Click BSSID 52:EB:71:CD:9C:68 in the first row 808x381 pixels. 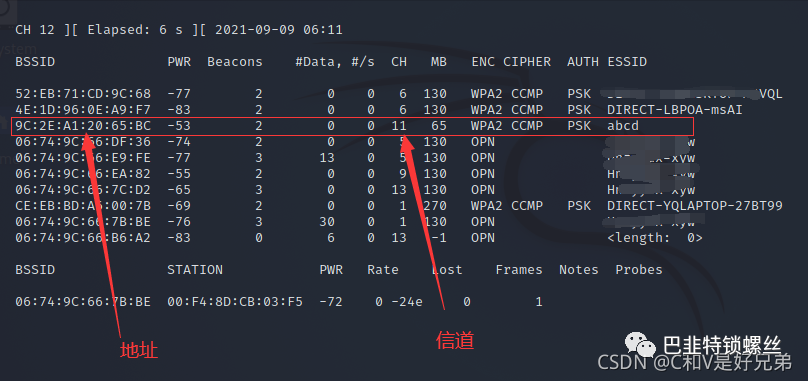click(x=83, y=94)
